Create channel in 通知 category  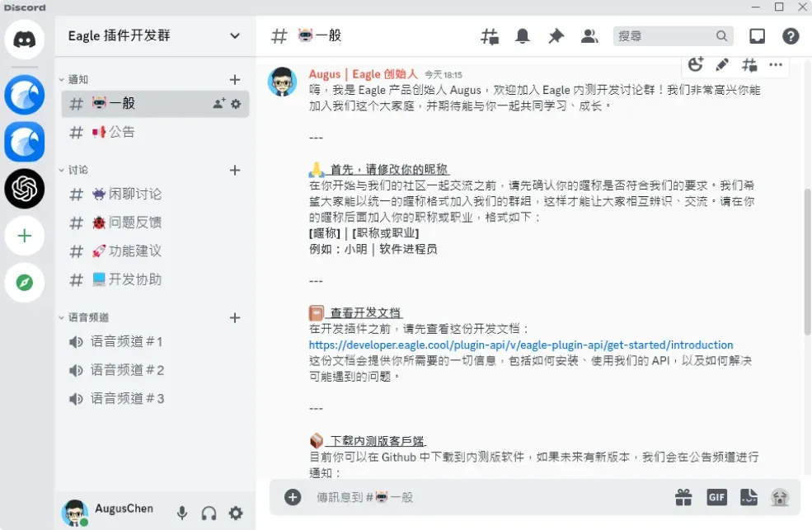point(235,80)
